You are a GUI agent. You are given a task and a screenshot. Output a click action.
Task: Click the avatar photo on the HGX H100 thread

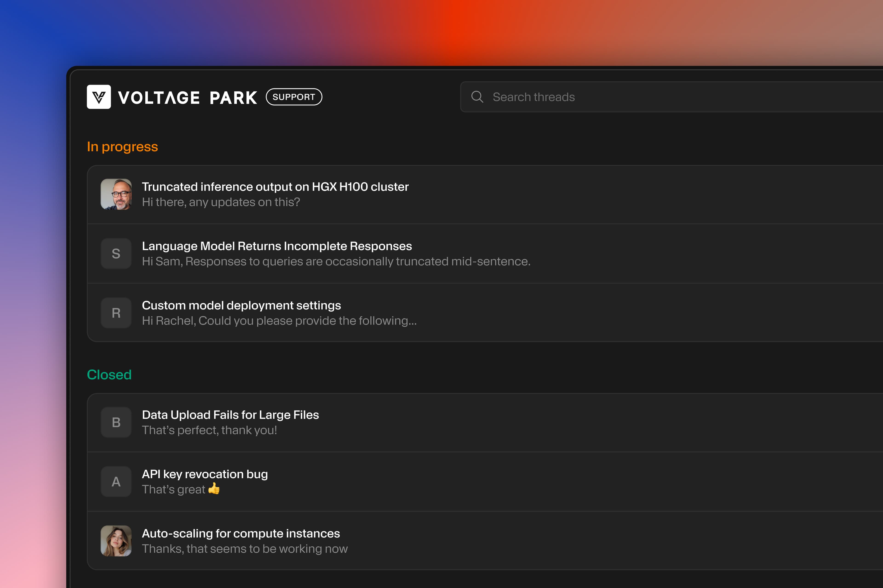pos(116,194)
